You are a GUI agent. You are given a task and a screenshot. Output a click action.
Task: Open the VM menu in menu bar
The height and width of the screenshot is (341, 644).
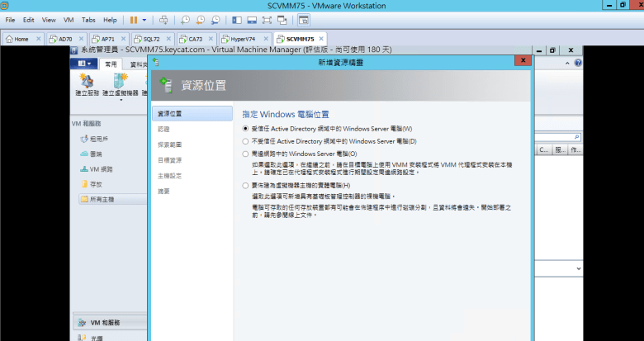(68, 18)
